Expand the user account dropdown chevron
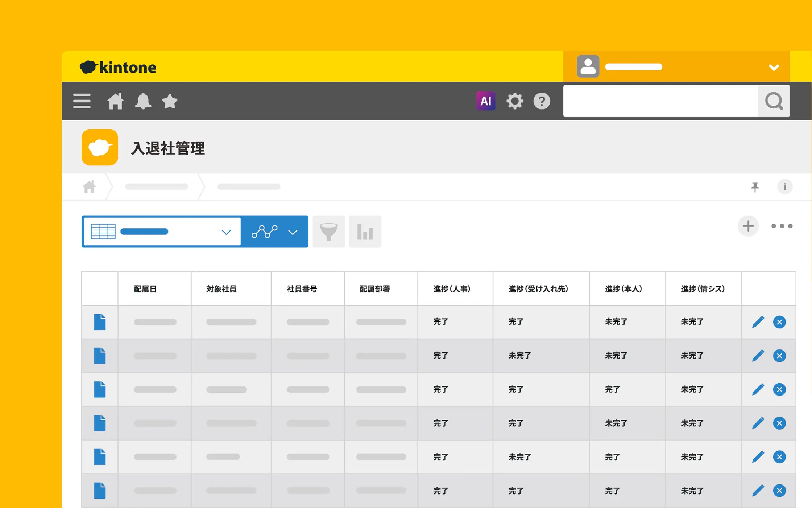This screenshot has height=508, width=812. click(x=774, y=67)
